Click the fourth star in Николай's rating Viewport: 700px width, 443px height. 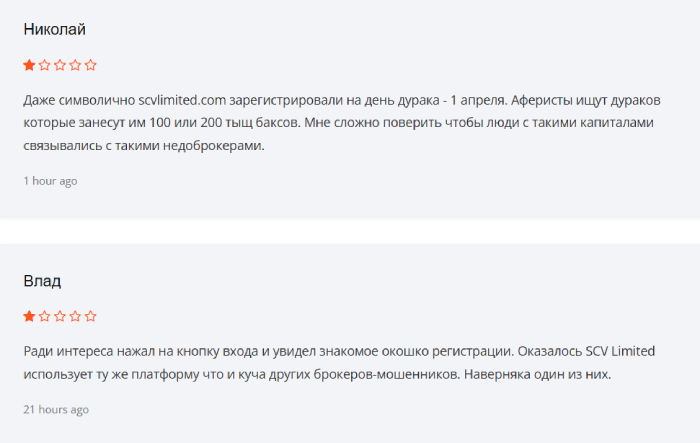pos(75,65)
